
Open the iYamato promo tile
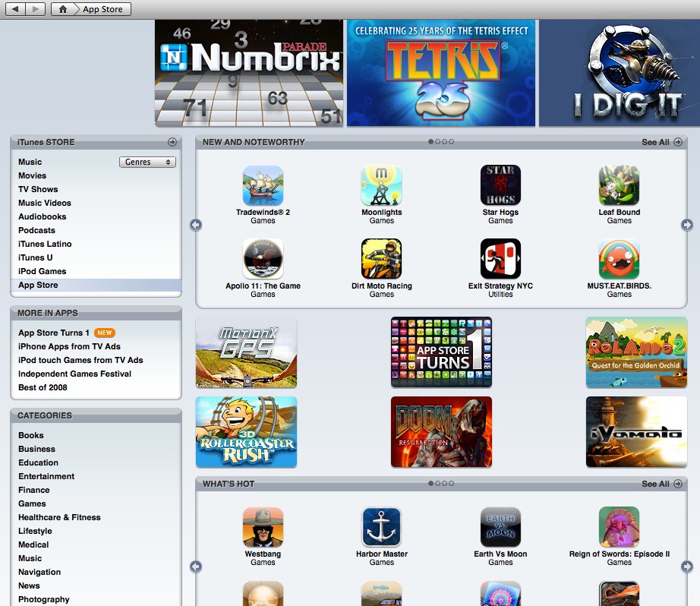[x=637, y=432]
